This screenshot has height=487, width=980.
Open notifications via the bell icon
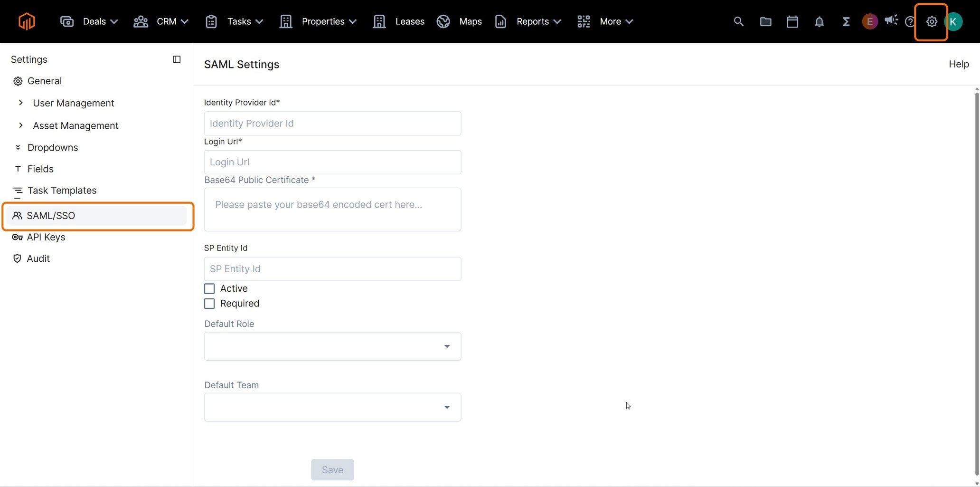(x=819, y=21)
